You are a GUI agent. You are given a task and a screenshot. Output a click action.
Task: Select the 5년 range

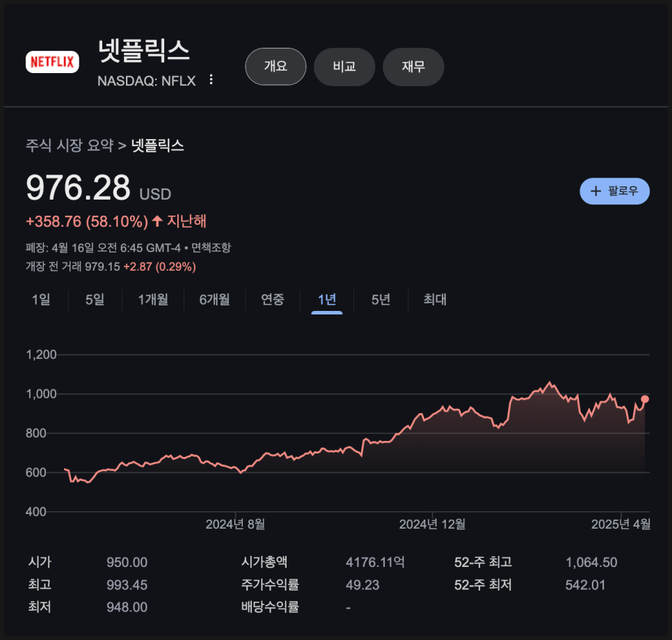point(380,300)
